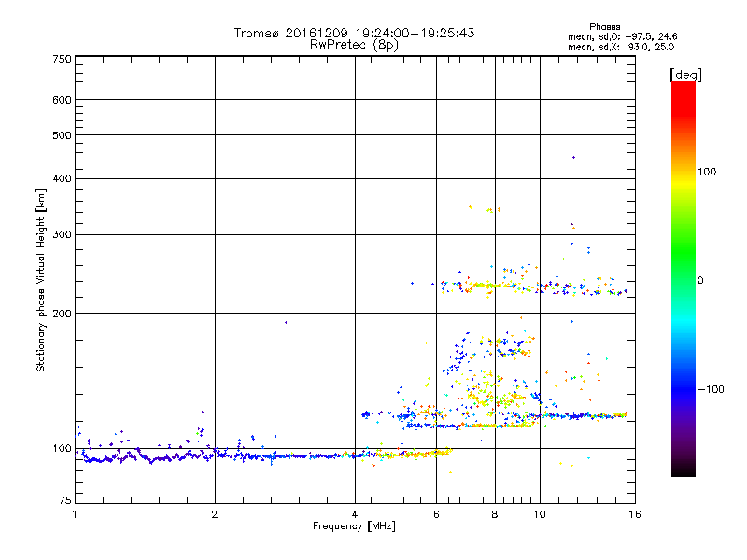Click the x-axis '10' tick label
Viewport: 747px width, 560px height.
(540, 514)
